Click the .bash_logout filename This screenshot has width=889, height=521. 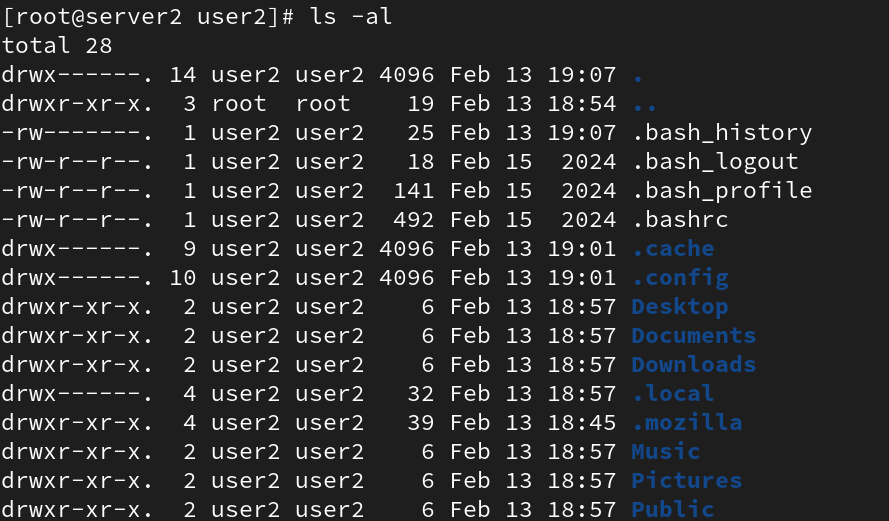coord(715,162)
